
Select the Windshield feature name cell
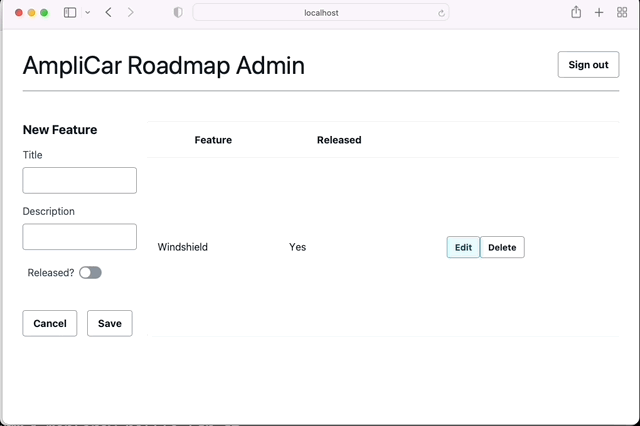[x=183, y=247]
